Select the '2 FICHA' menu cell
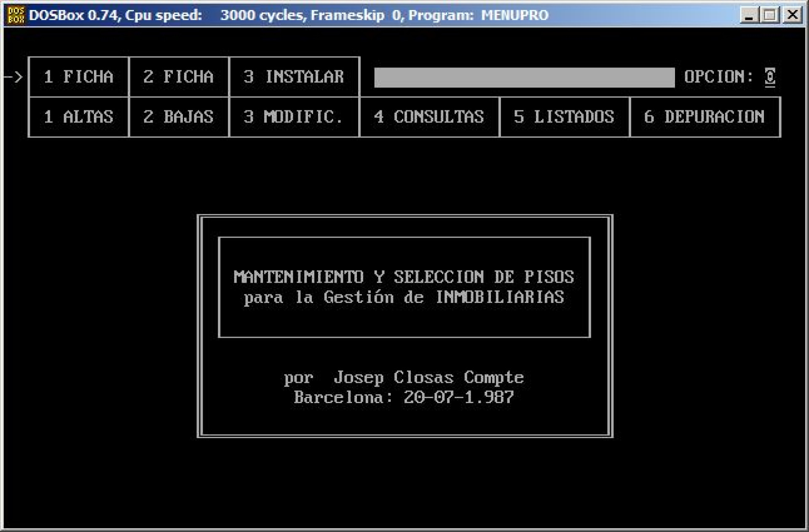Image resolution: width=809 pixels, height=532 pixels. 179,77
